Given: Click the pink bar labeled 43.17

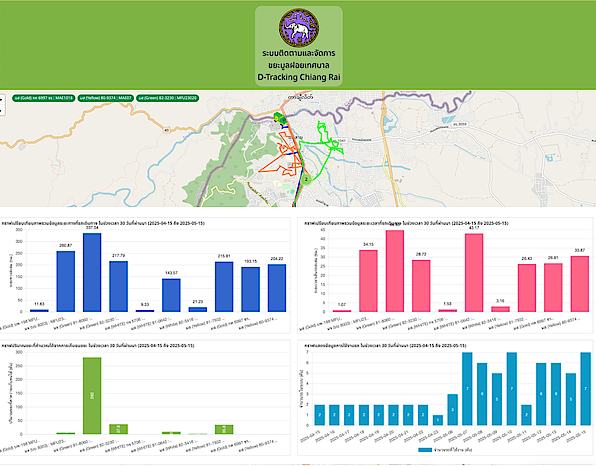Looking at the screenshot, I should [x=474, y=273].
